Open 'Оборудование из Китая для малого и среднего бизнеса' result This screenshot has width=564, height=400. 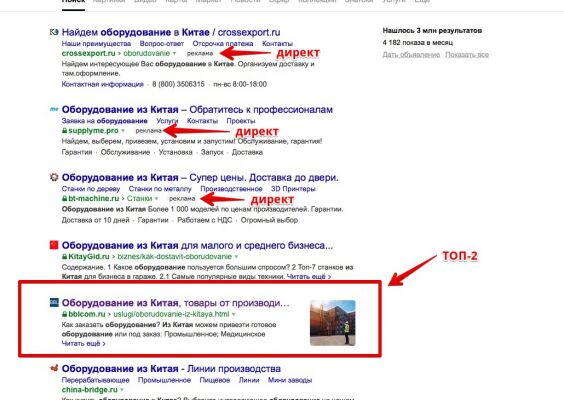coord(197,245)
